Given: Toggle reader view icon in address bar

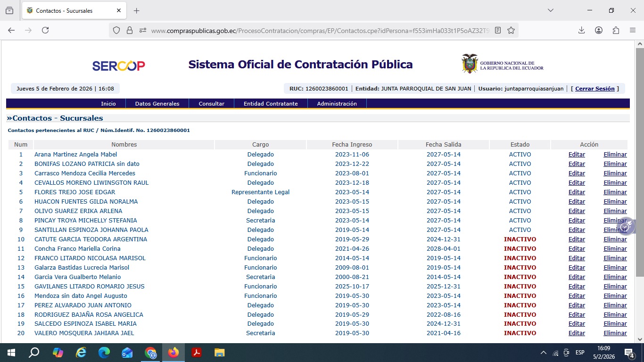Looking at the screenshot, I should (x=498, y=30).
